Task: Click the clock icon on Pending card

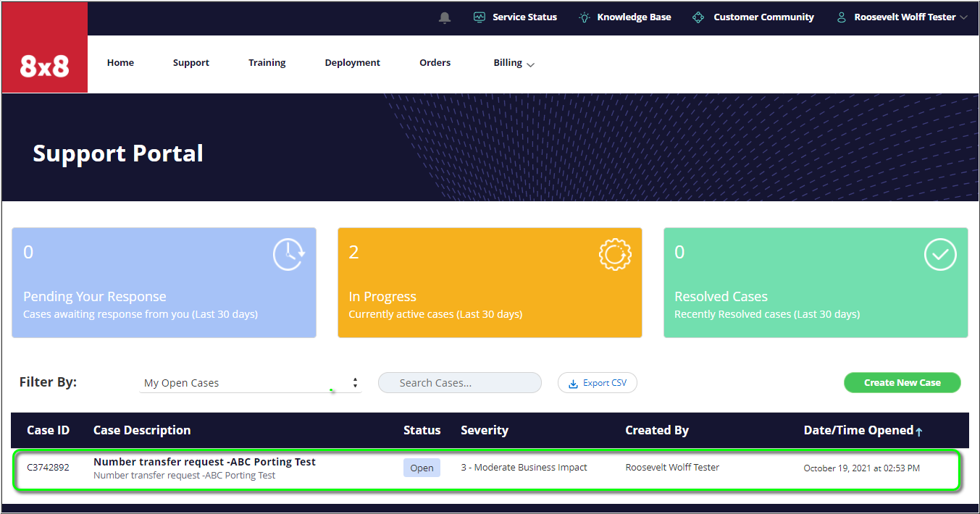Action: (x=289, y=255)
